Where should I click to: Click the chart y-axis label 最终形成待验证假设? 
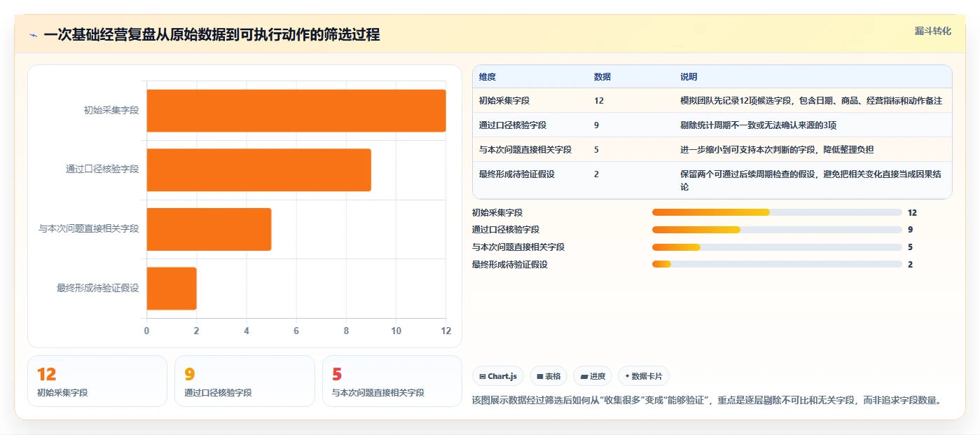(x=98, y=288)
